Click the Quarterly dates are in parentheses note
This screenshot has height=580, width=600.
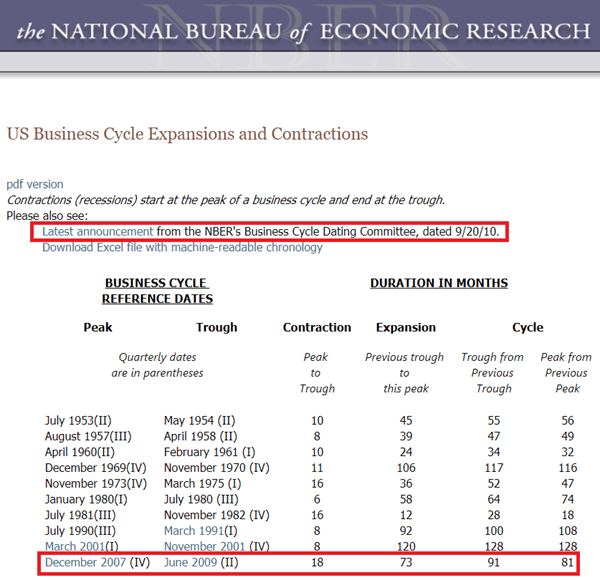pos(157,365)
